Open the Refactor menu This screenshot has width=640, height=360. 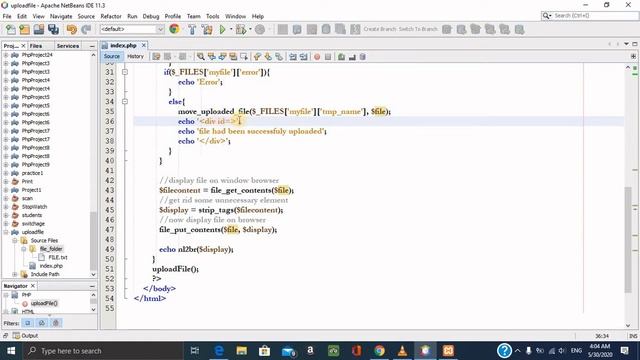(x=111, y=16)
